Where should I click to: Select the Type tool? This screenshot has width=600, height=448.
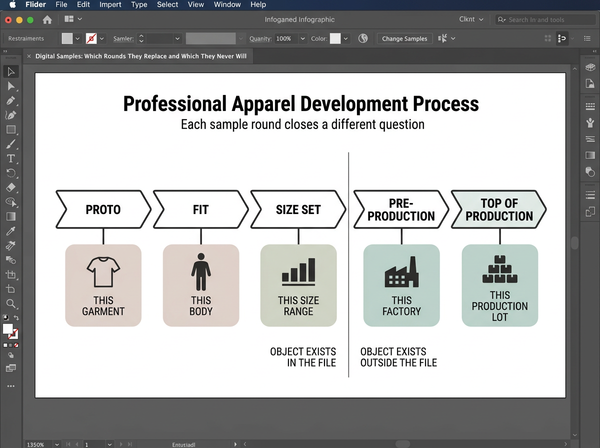11,158
